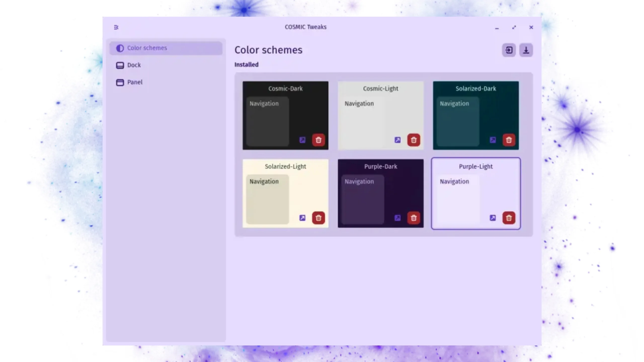This screenshot has width=644, height=362.
Task: Apply the Solarized-Light scheme card
Action: pos(286,193)
